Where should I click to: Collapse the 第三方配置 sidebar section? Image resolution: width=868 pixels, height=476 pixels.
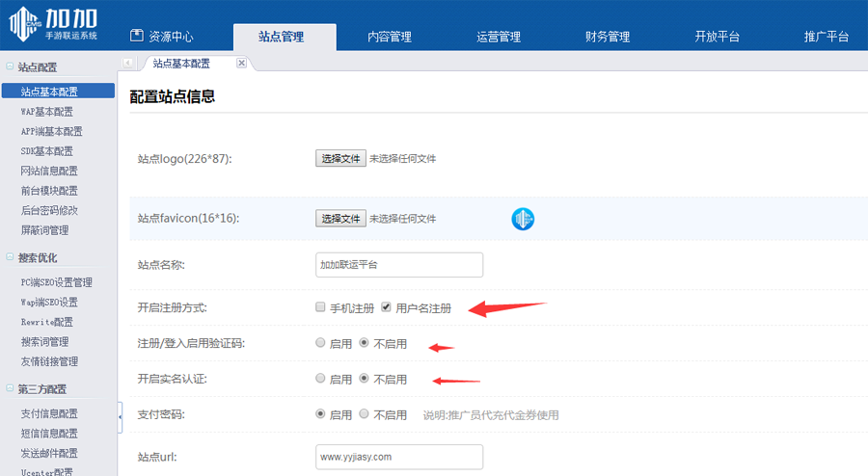pos(10,389)
